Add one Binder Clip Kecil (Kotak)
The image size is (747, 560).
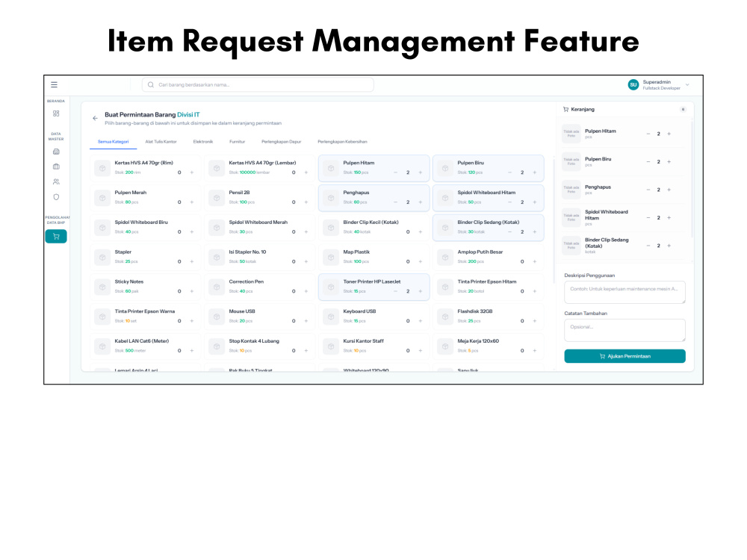(420, 232)
